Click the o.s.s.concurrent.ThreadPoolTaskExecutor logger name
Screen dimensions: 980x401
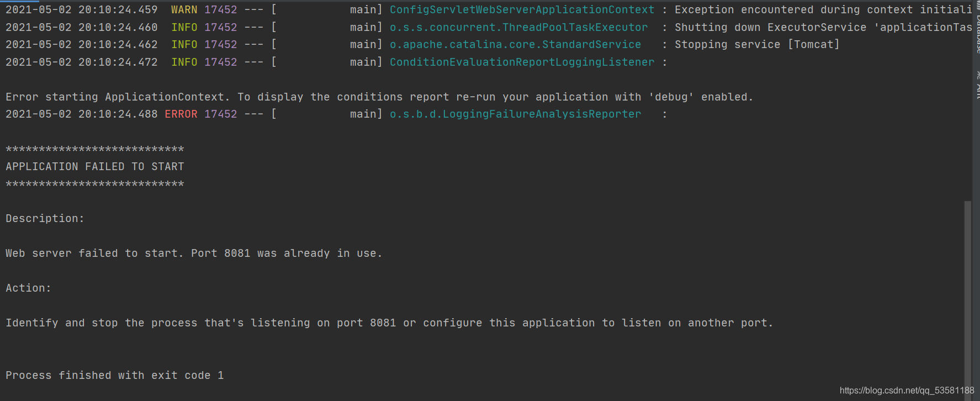[518, 27]
